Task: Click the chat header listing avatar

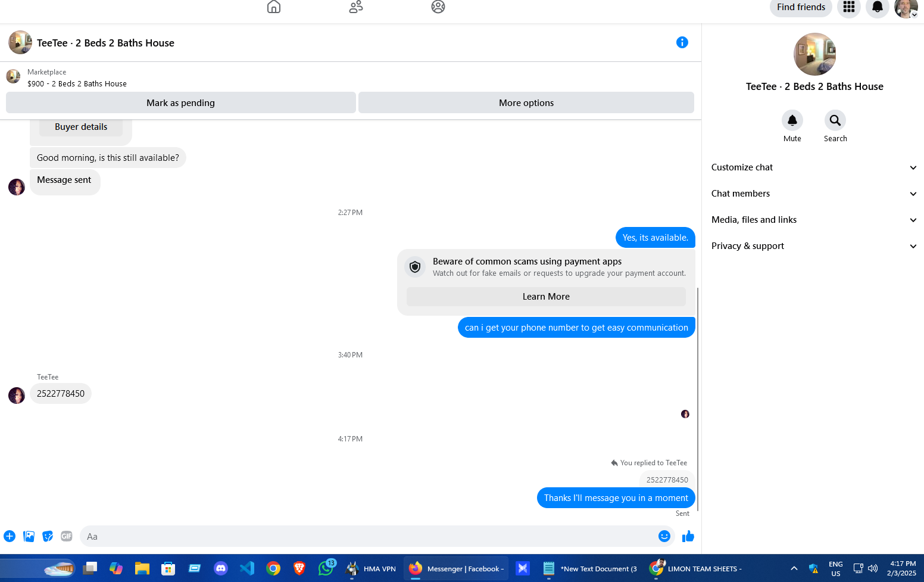Action: tap(20, 42)
